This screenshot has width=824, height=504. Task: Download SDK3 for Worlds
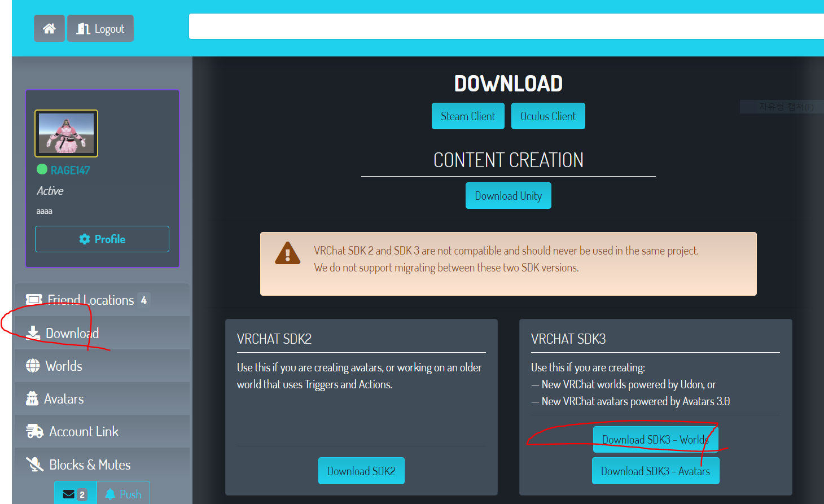coord(655,439)
